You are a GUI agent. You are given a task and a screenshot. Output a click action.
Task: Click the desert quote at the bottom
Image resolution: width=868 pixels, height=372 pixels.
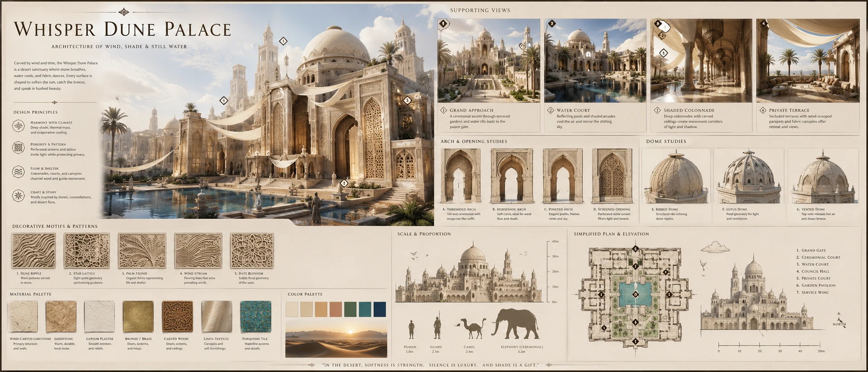coord(430,365)
